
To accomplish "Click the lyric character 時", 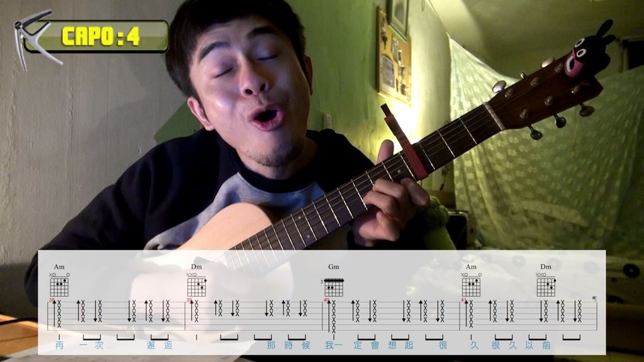I will (x=289, y=345).
